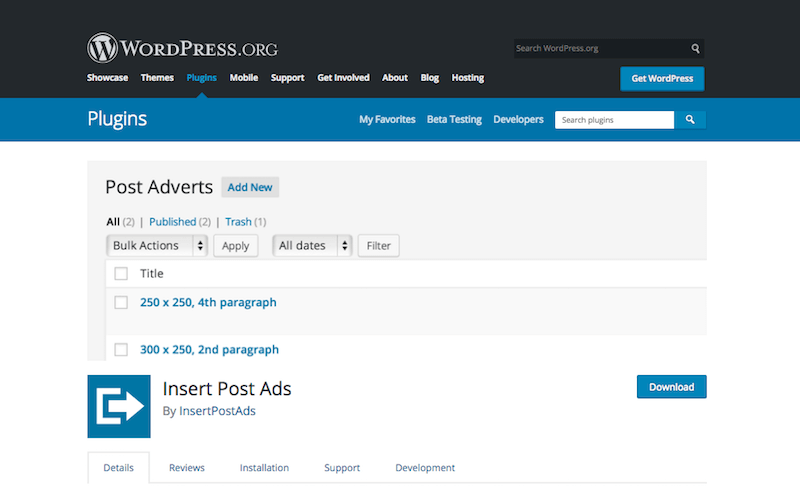Click the WordPress.org logo

point(182,48)
